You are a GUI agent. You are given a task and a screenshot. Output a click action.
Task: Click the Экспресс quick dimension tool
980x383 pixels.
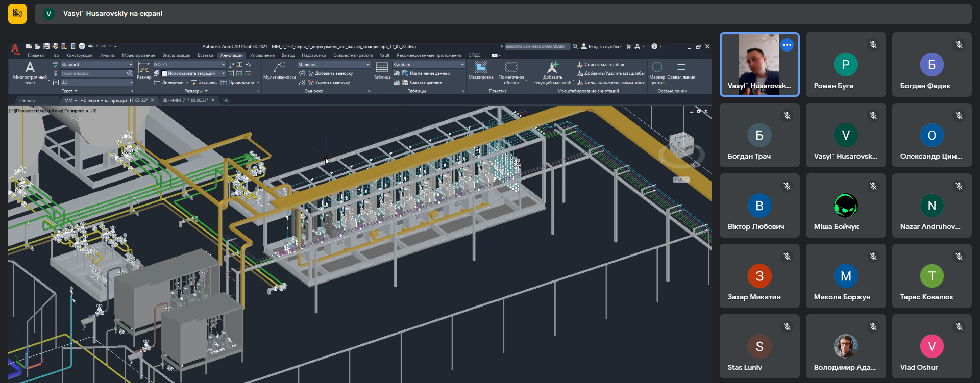[x=204, y=82]
